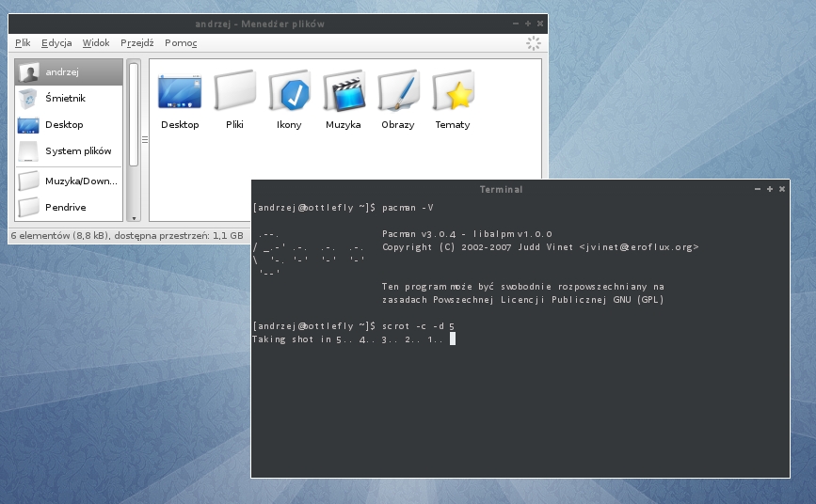Click the Pendrive folder icon in sidebar
The image size is (816, 504).
28,207
